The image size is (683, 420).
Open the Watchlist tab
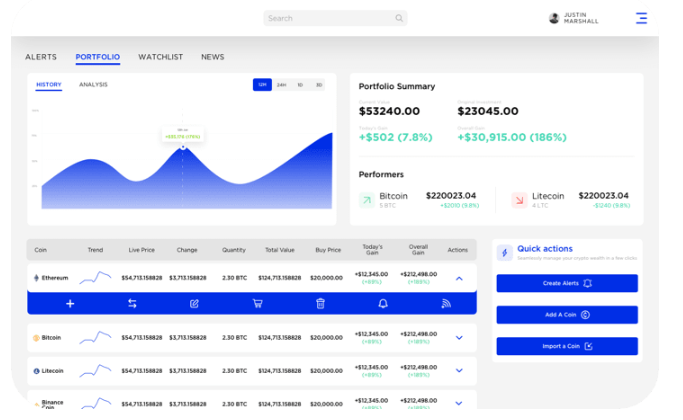coord(160,57)
